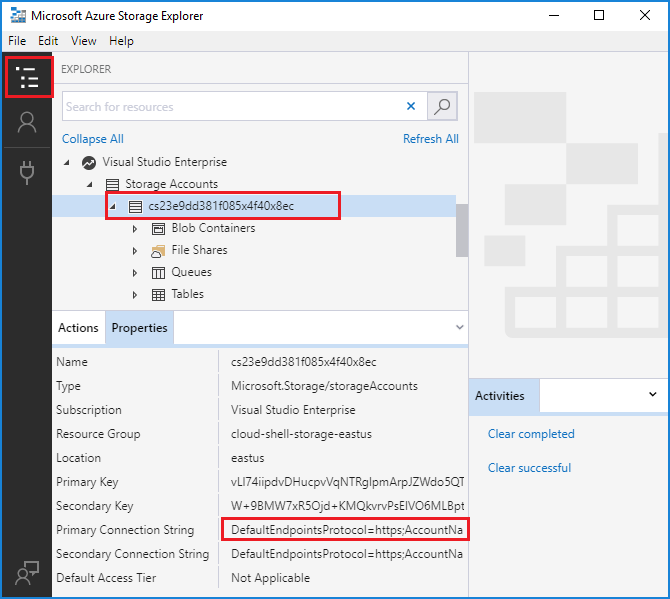Collapse the cs23e9dd381f085x4f40x8ec account node
The height and width of the screenshot is (599, 670).
point(112,207)
